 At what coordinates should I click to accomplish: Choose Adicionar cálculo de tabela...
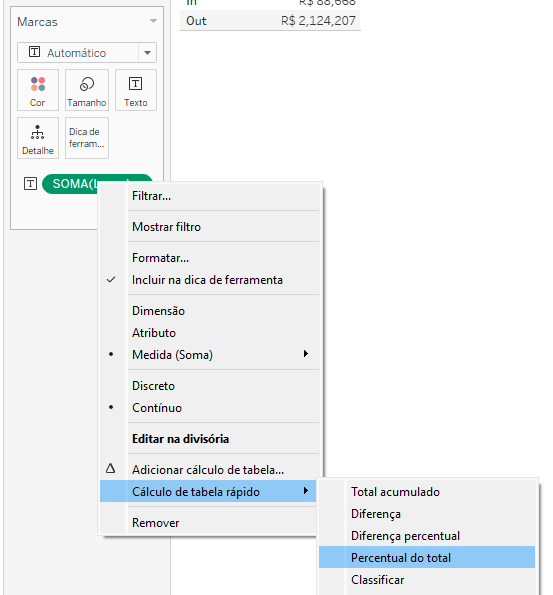tap(210, 470)
